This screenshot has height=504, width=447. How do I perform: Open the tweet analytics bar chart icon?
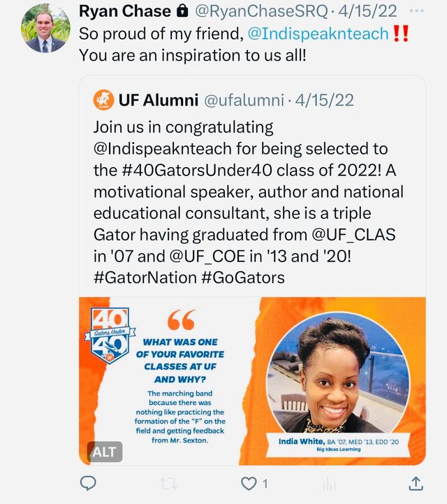[x=329, y=483]
